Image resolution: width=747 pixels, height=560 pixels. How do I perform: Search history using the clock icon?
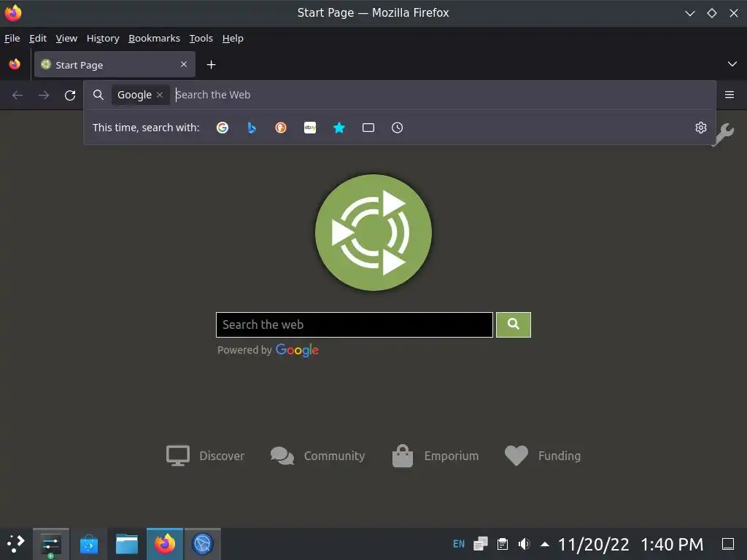[397, 128]
